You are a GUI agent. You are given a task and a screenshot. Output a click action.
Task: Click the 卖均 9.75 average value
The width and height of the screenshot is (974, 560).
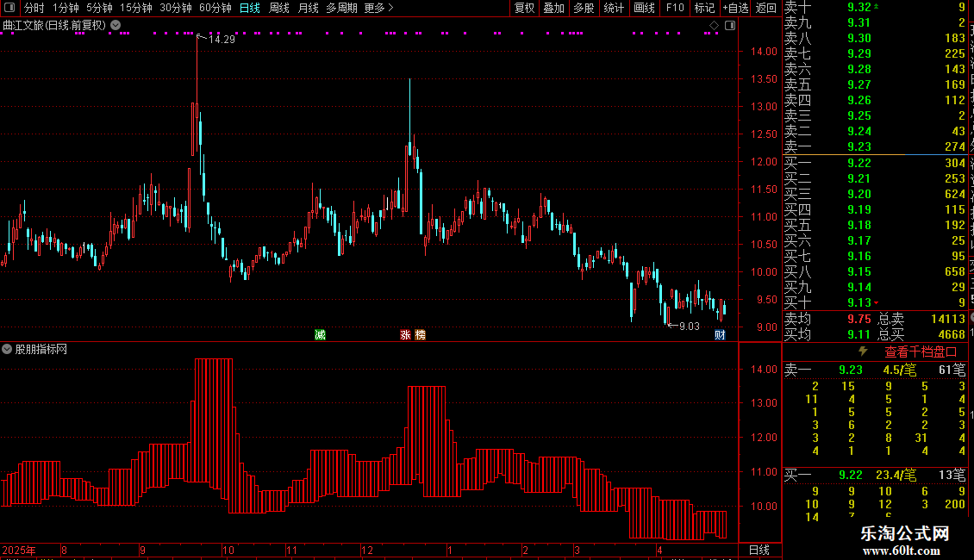(x=859, y=319)
